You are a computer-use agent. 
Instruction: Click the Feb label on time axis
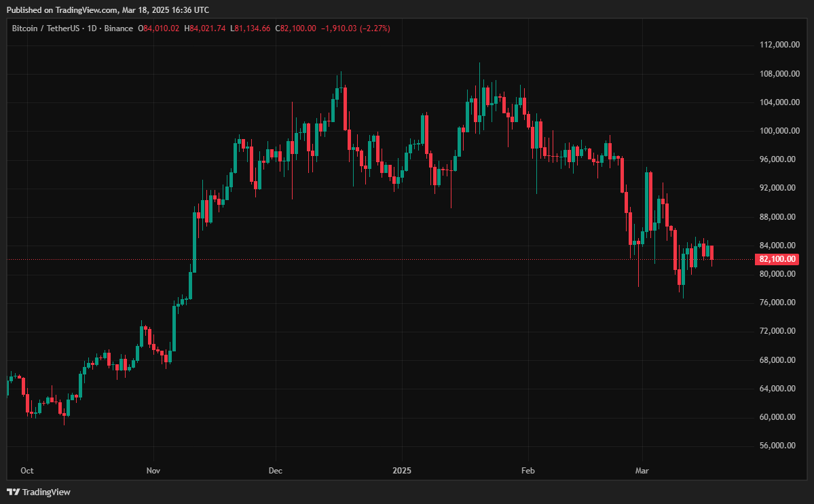click(528, 471)
